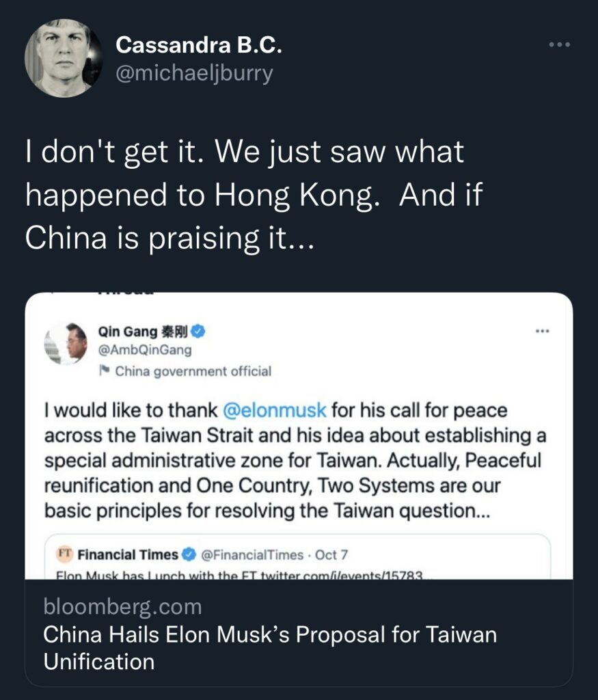Viewport: 598px width, 700px height.
Task: Click the Financial Times FT logo icon
Action: (x=64, y=554)
